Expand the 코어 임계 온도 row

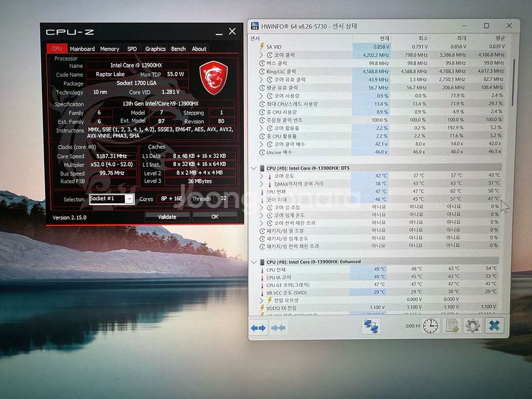tap(261, 215)
